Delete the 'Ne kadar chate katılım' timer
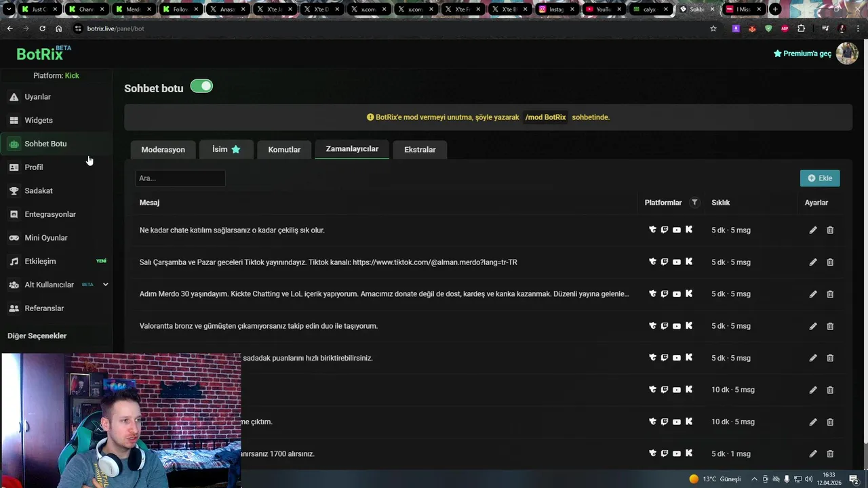This screenshot has height=488, width=868. tap(830, 230)
